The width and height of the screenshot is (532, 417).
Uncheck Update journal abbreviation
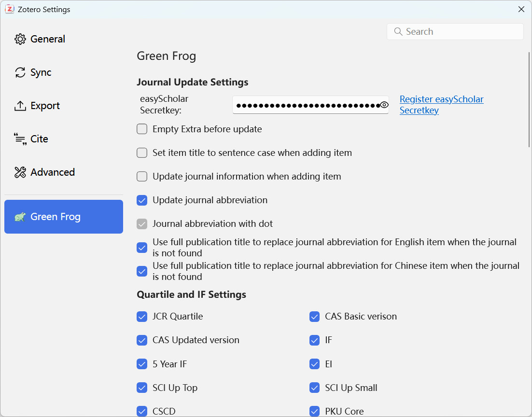[142, 200]
